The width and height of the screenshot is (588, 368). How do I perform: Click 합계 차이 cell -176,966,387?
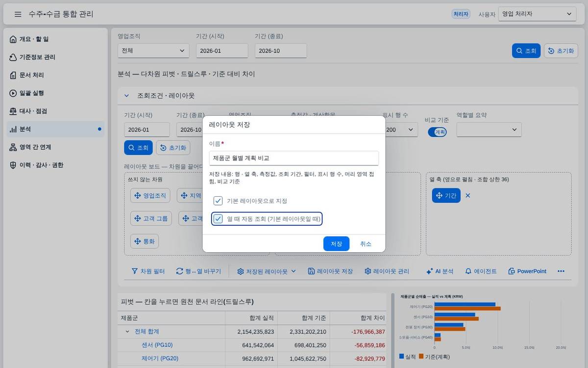(360, 332)
